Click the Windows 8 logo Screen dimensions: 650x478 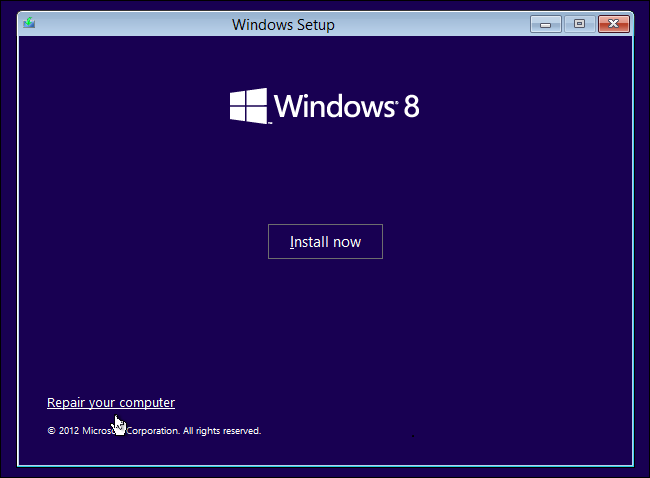[x=325, y=106]
